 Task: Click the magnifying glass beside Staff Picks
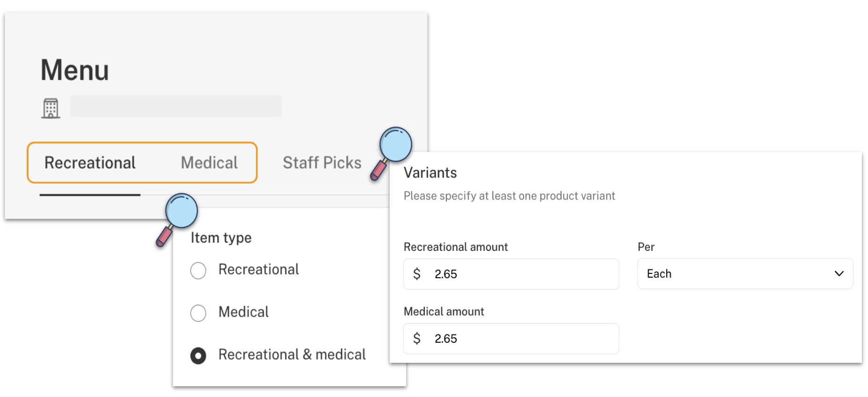coord(392,153)
